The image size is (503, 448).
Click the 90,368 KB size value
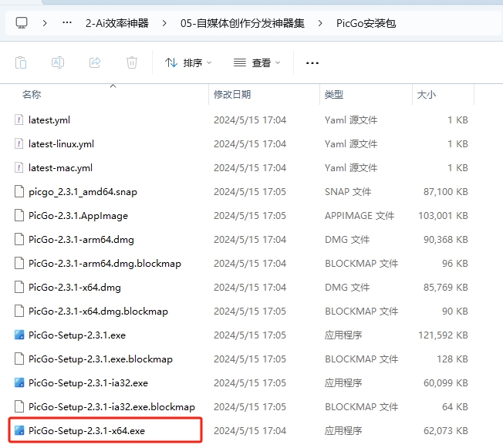[x=446, y=239]
